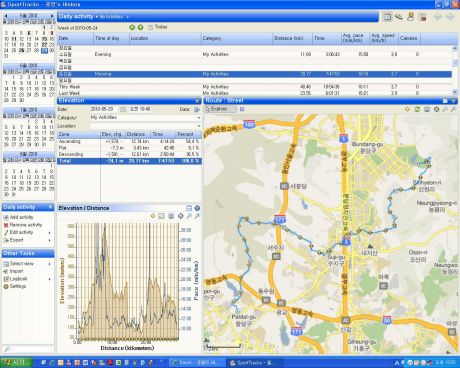Maximize the Route panel with header icon
This screenshot has height=368, width=460.
445,100
